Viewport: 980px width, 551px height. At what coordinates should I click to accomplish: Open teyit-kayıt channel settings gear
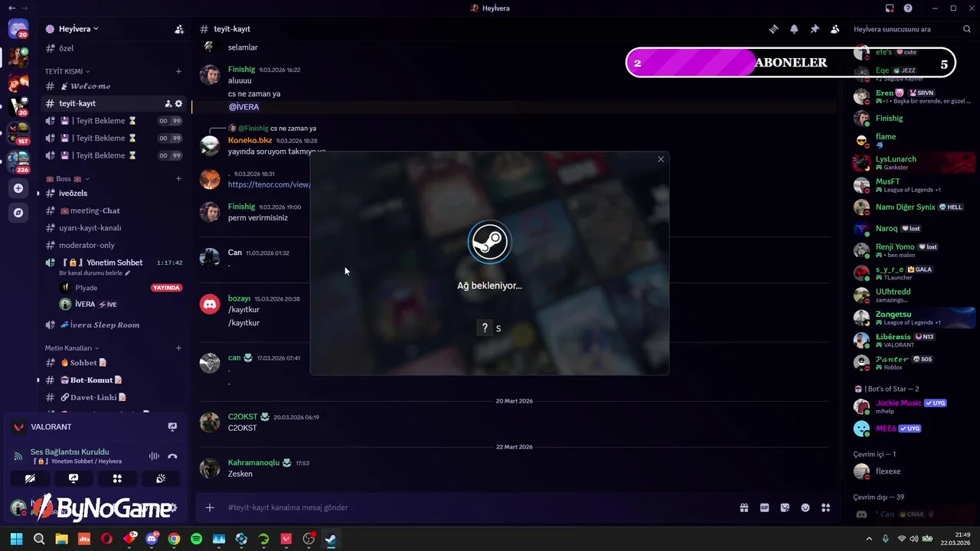(179, 103)
